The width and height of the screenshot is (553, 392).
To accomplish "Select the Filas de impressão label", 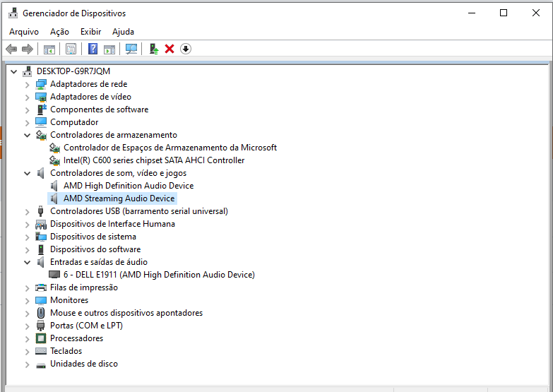I will (x=84, y=287).
